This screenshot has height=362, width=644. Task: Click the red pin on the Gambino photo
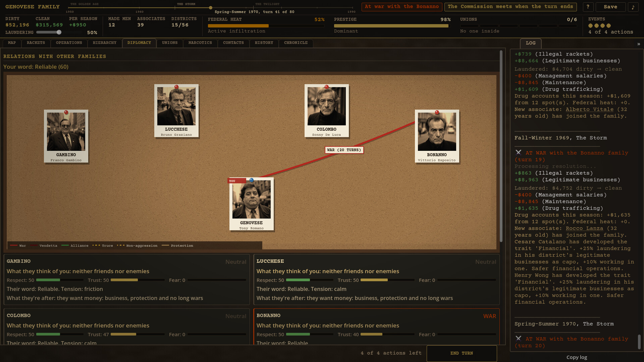66,112
